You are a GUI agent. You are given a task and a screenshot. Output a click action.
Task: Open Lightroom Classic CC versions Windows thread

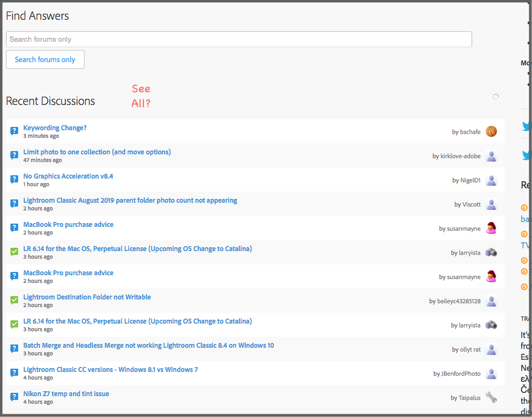point(110,369)
